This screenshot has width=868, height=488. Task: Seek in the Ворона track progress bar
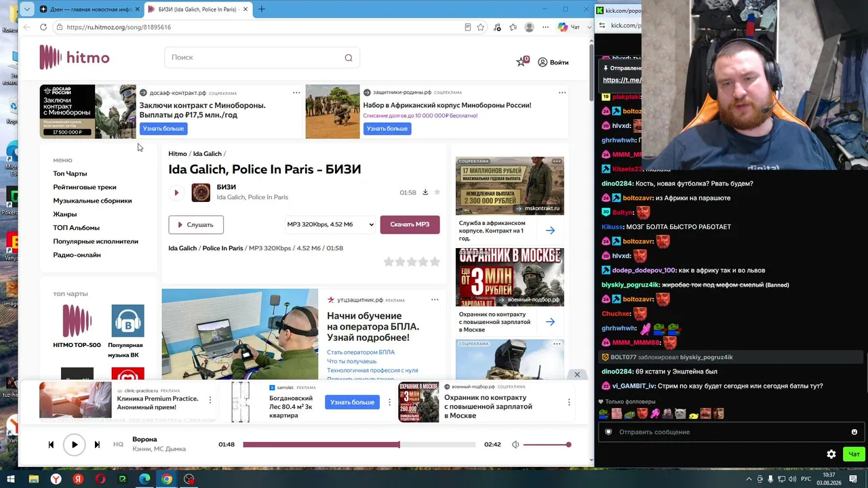(359, 445)
